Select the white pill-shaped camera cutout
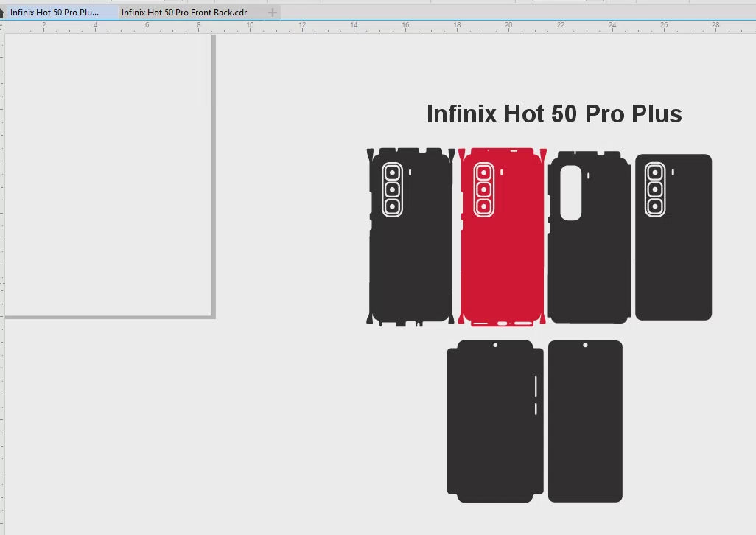 coord(570,193)
